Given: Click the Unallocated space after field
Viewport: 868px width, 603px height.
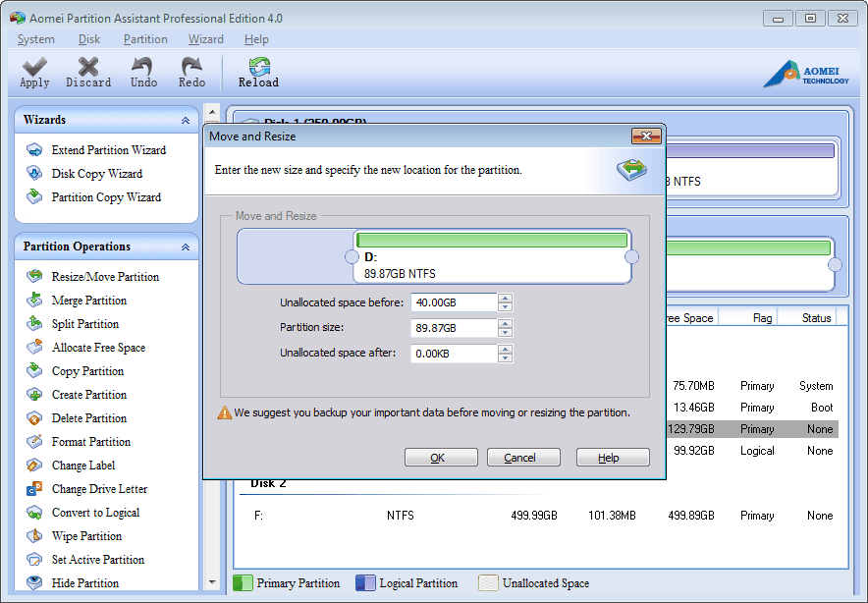Looking at the screenshot, I should [454, 354].
